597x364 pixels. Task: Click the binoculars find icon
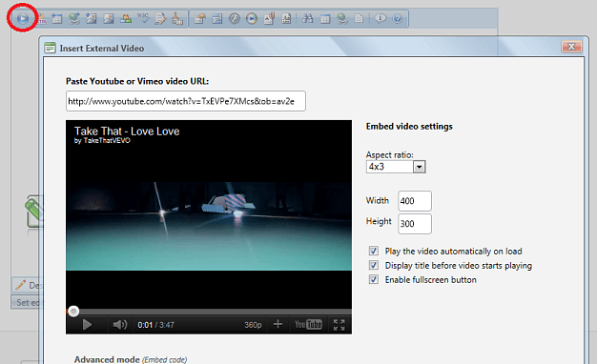pyautogui.click(x=308, y=18)
